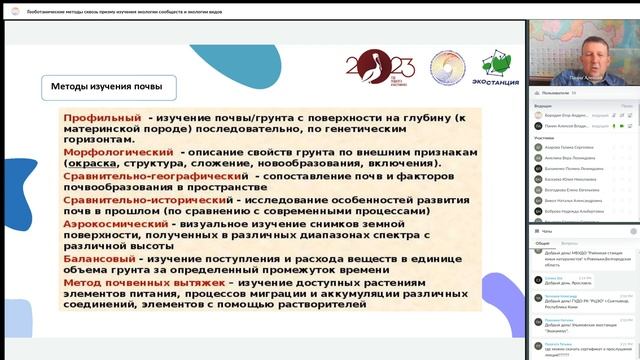640x360 pixels.
Task: Click the users icon beside Пользователи header
Action: click(537, 93)
